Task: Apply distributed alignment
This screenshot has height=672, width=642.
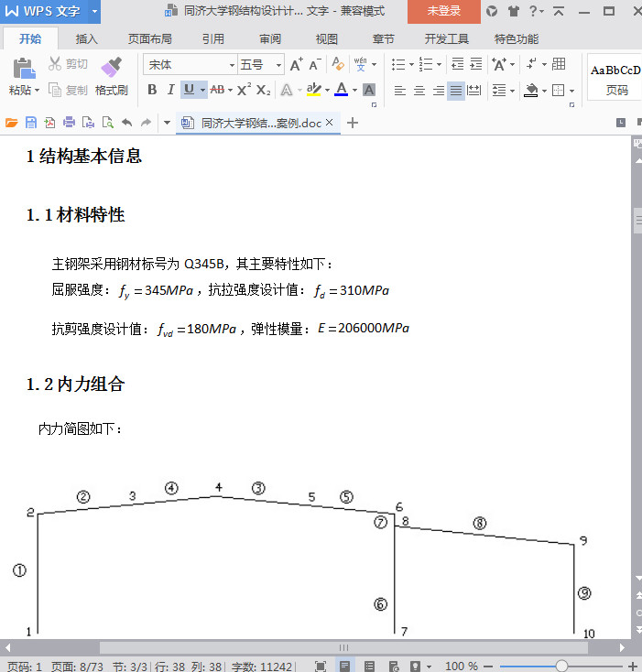Action: coord(474,91)
